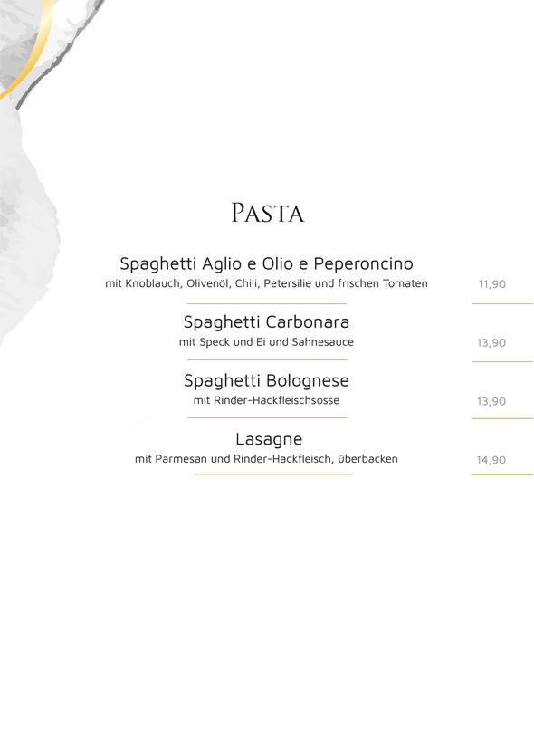Screen dimensions: 534x756
Task: Click the Lasagne price 14,90
Action: pyautogui.click(x=491, y=460)
